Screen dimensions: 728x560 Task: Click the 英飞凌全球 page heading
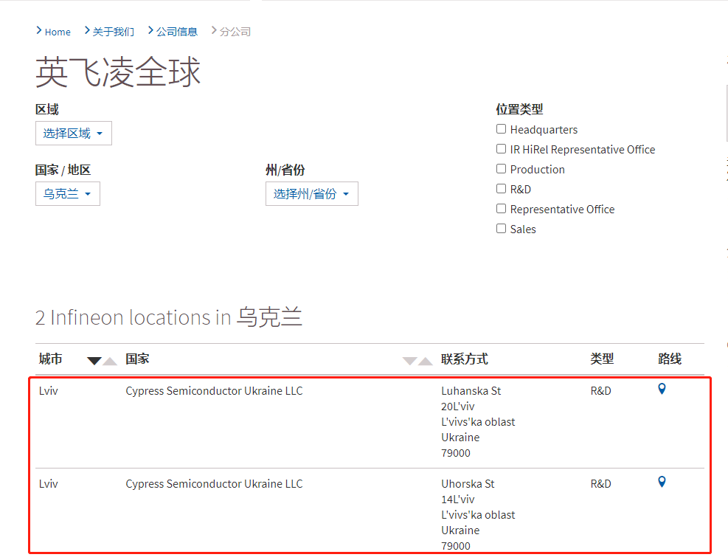click(x=118, y=72)
